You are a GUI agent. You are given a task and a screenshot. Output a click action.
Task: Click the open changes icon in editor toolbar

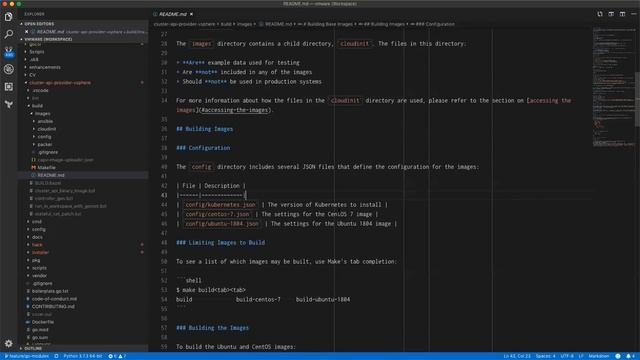[x=600, y=14]
